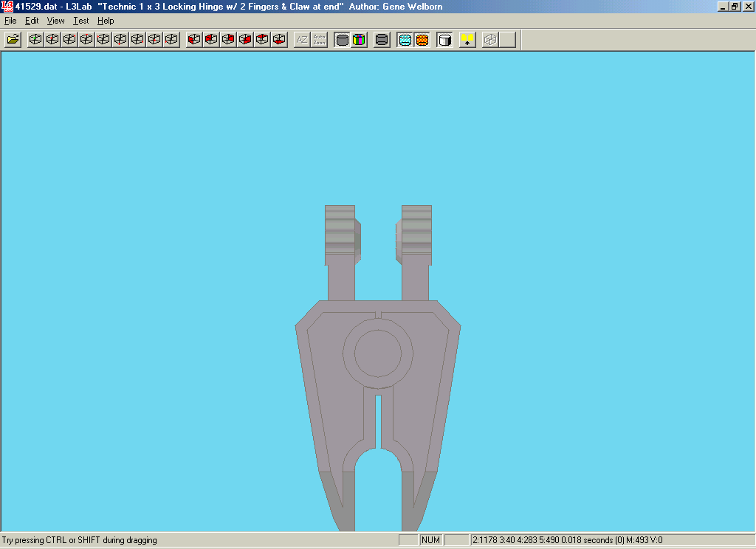Click the first red-faced cube view icon
This screenshot has width=756, height=549.
tap(194, 40)
